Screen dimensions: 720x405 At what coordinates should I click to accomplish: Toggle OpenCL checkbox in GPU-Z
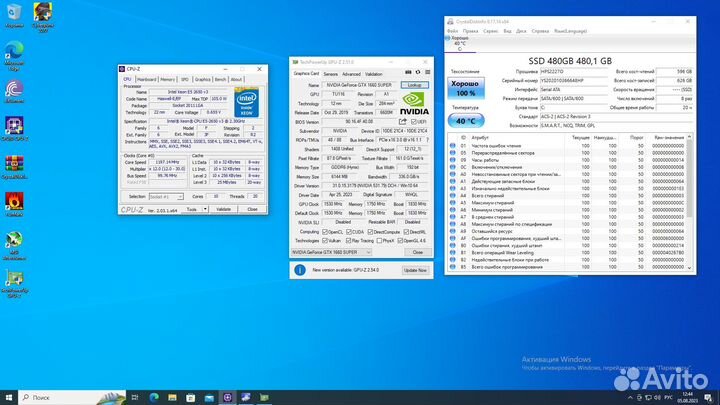[x=325, y=232]
